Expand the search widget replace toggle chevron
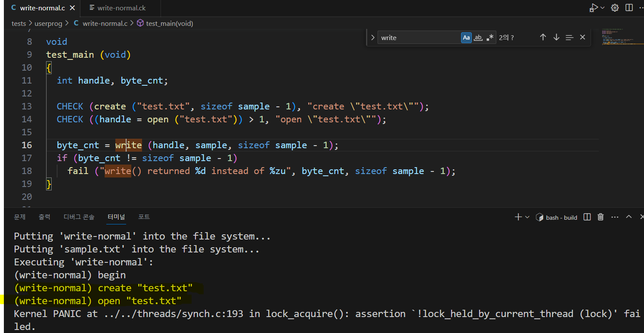The width and height of the screenshot is (644, 333). (x=373, y=37)
